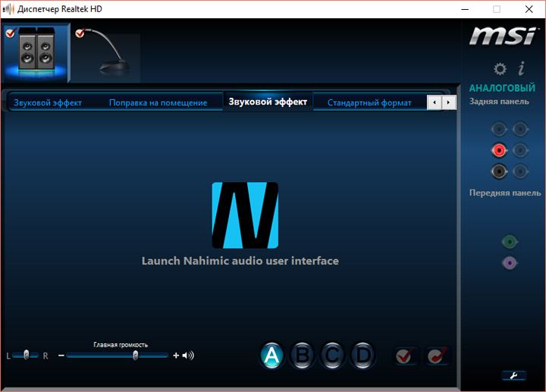Toggle default device checkmark on Speakers
Image resolution: width=546 pixels, height=392 pixels.
[x=11, y=33]
